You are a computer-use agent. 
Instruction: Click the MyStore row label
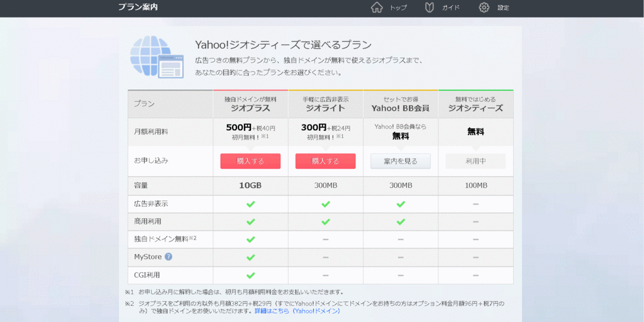click(148, 257)
